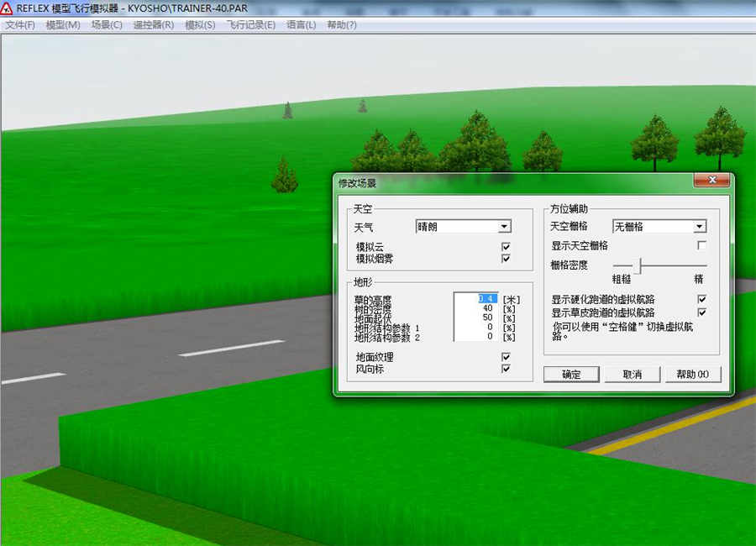Click the 取消 button
Viewport: 756px width, 546px height.
(x=633, y=375)
